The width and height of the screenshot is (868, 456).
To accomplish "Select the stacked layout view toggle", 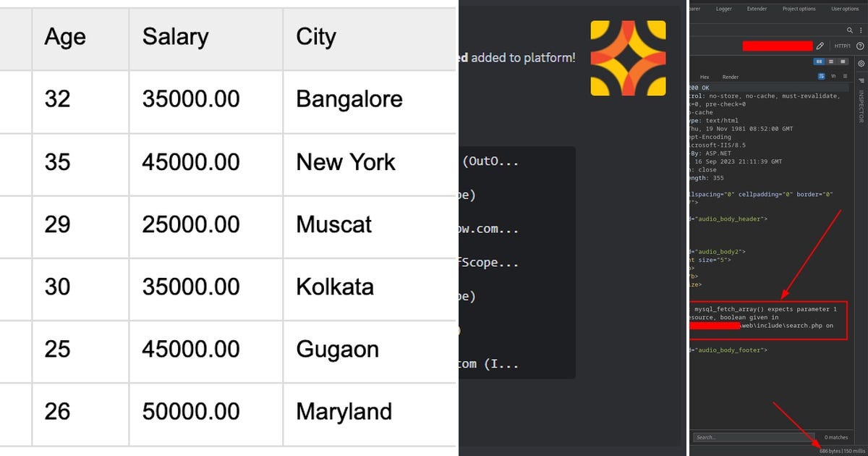I will tap(832, 61).
